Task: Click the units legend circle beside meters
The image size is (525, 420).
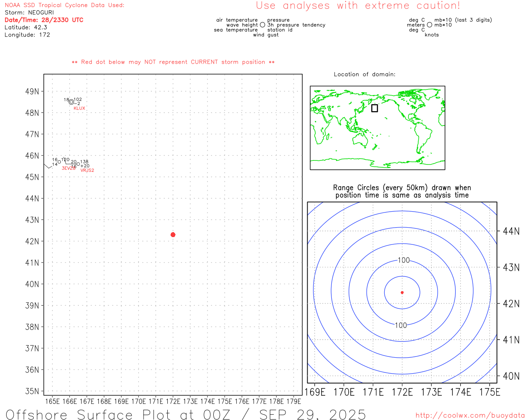Action: point(429,25)
